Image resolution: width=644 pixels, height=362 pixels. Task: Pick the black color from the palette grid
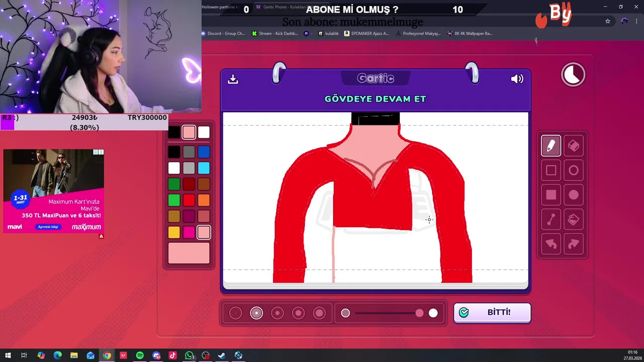point(174,152)
